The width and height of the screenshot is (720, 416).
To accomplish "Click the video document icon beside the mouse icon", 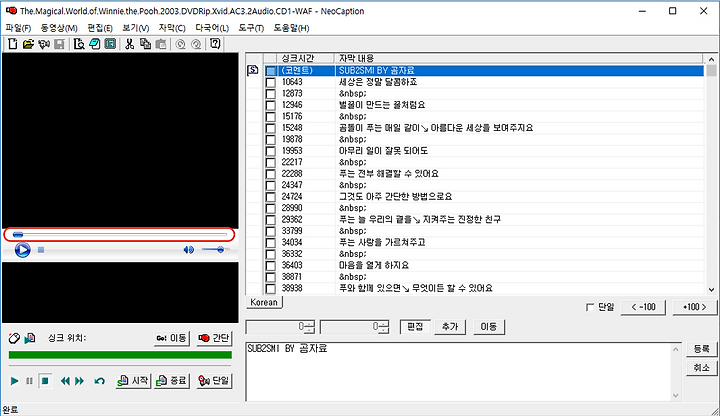I will click(30, 338).
